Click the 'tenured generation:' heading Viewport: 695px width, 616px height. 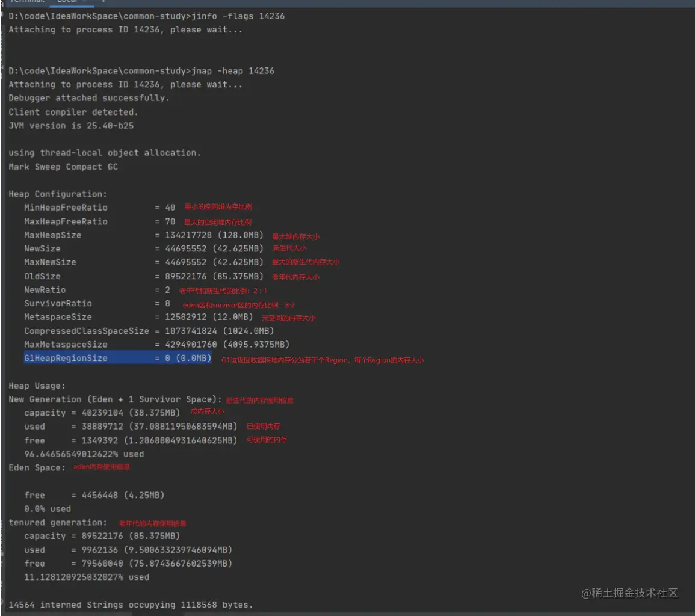(58, 523)
